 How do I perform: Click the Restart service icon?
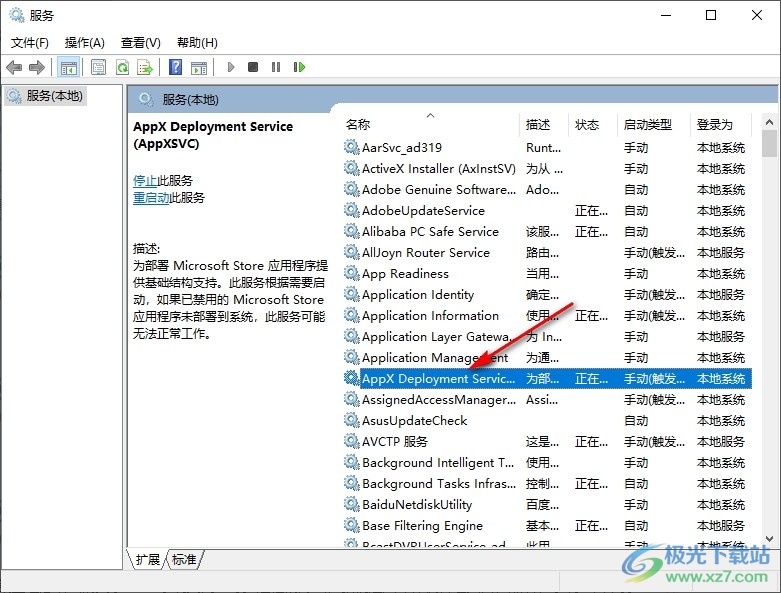coord(299,67)
